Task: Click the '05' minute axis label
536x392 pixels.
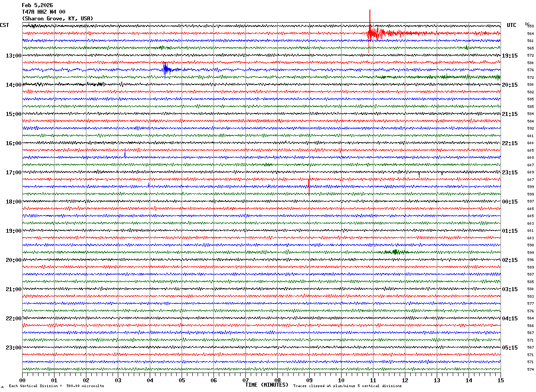Action: pyautogui.click(x=182, y=380)
